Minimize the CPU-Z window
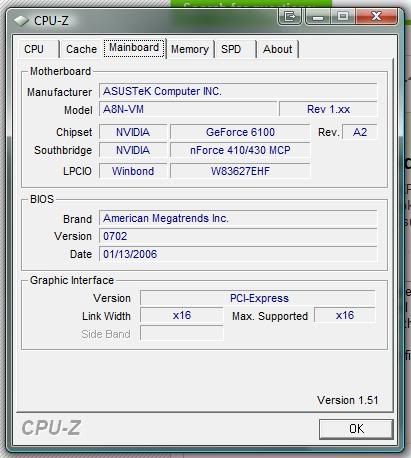411x458 pixels. point(318,16)
